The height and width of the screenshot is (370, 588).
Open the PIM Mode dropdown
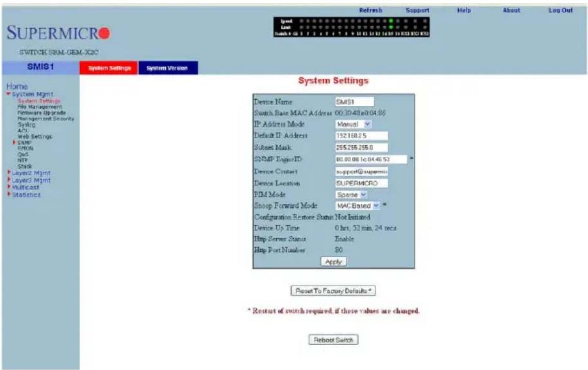click(351, 195)
